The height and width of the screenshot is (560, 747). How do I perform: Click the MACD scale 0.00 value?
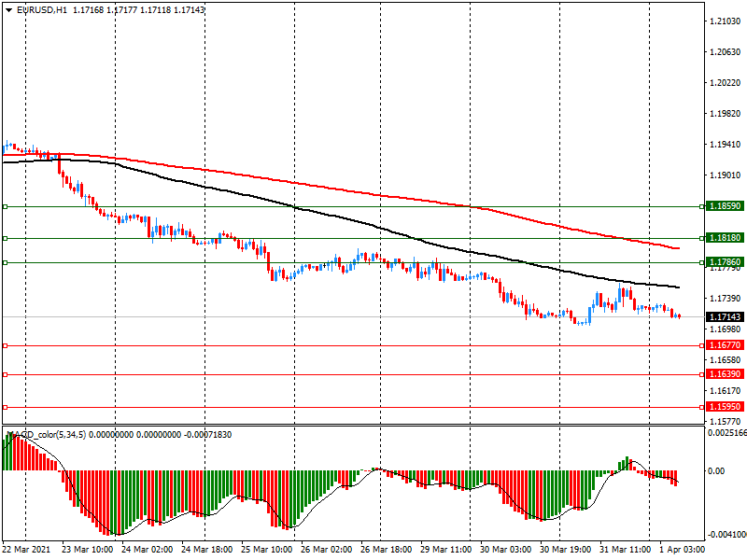pyautogui.click(x=716, y=471)
